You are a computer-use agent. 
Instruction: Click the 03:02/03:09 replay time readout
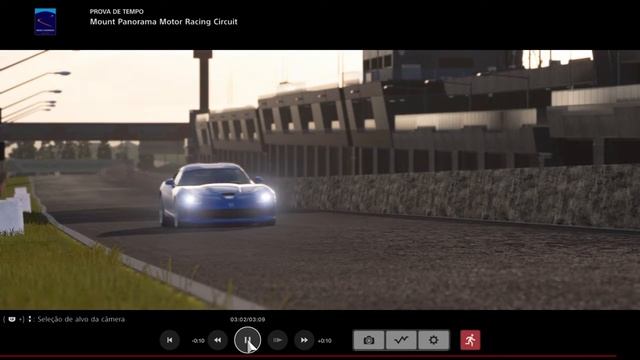(x=247, y=320)
